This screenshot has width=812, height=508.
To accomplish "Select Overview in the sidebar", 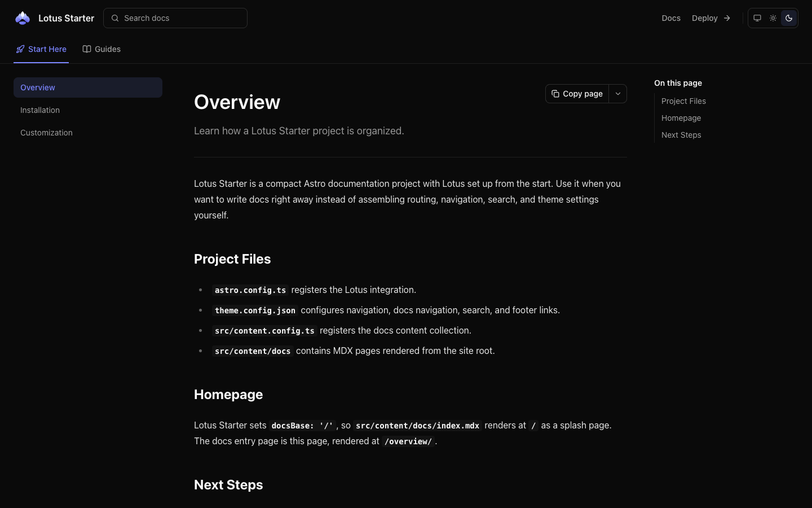I will pyautogui.click(x=88, y=87).
